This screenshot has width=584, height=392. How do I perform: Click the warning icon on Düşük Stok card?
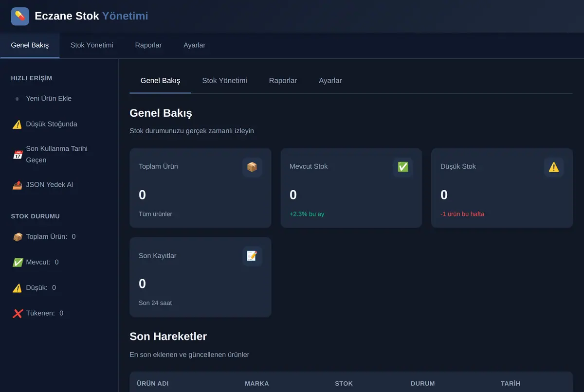[554, 167]
